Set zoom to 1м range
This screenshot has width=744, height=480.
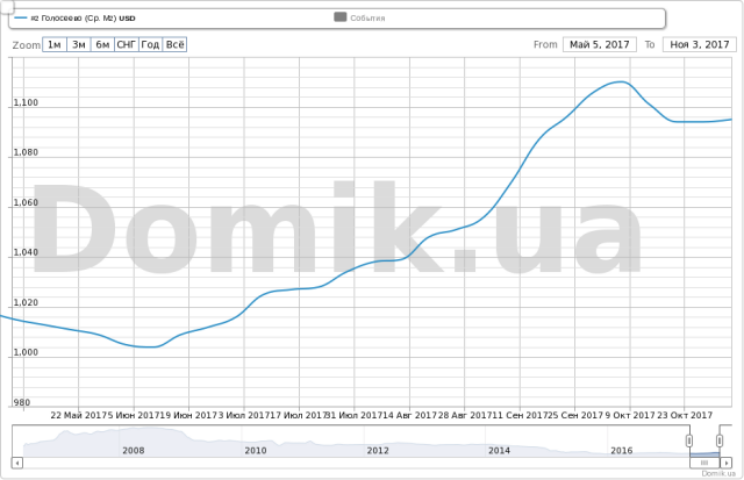[x=55, y=45]
